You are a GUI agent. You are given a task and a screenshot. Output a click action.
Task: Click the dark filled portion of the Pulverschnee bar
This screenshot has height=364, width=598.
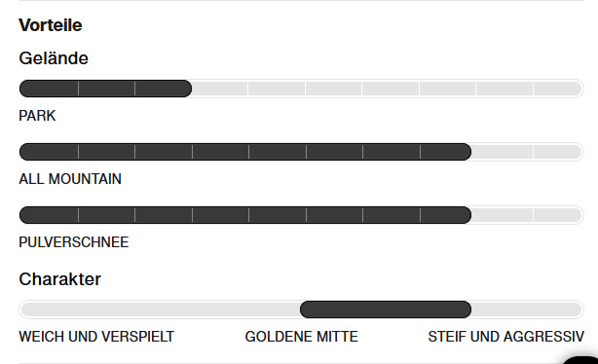point(245,215)
